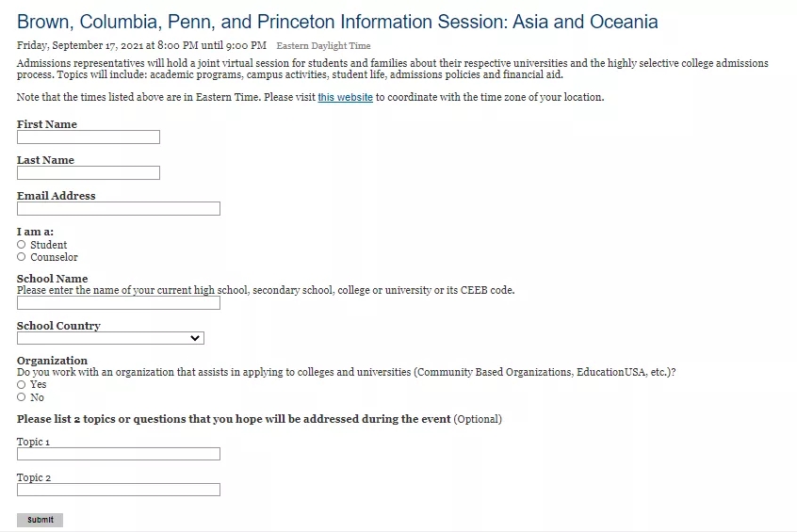Click the bold "Email Address" label

pyautogui.click(x=57, y=196)
